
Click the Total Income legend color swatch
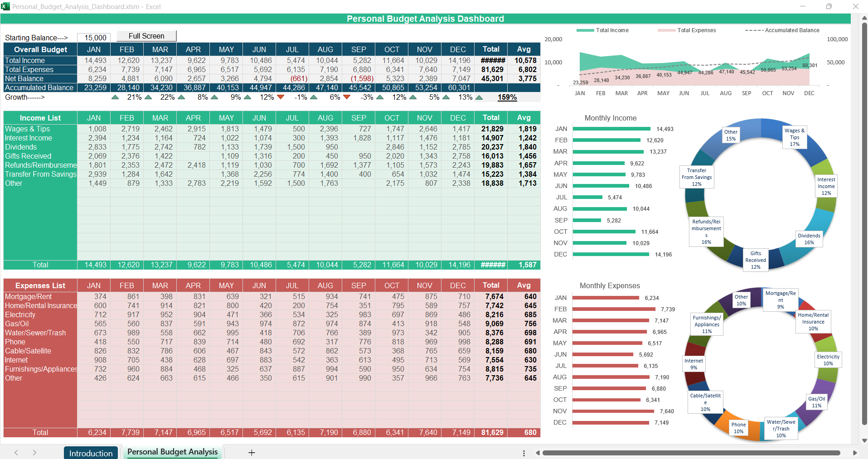(585, 30)
